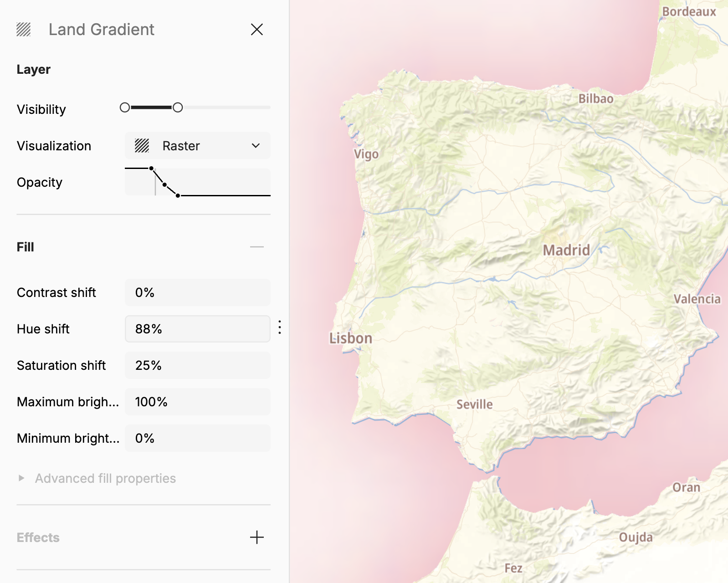Click the Opacity curve graph editor
The image size is (728, 583).
pos(197,182)
